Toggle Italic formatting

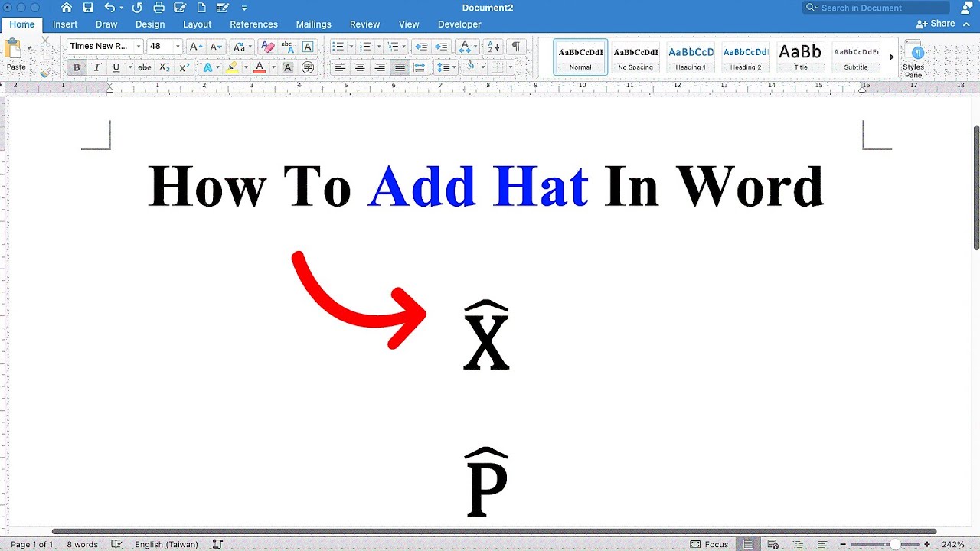96,68
